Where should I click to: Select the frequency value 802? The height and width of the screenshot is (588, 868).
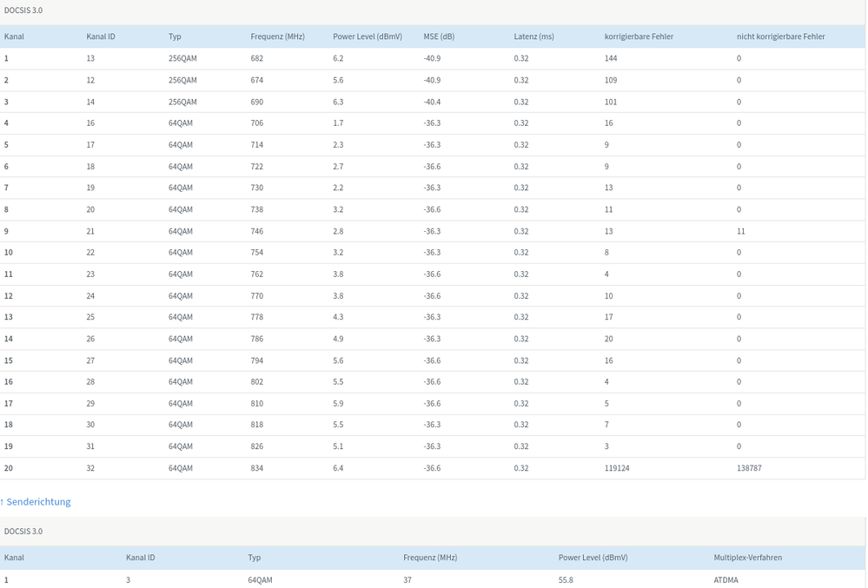tap(257, 381)
